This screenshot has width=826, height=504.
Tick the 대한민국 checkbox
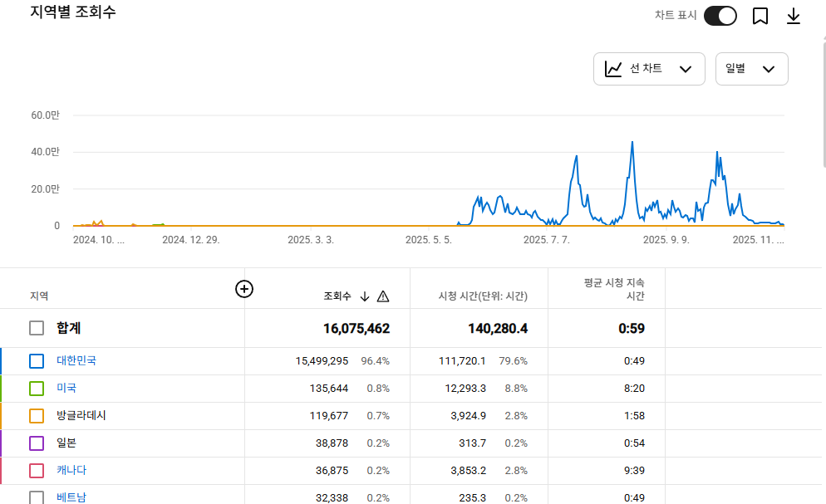(37, 361)
